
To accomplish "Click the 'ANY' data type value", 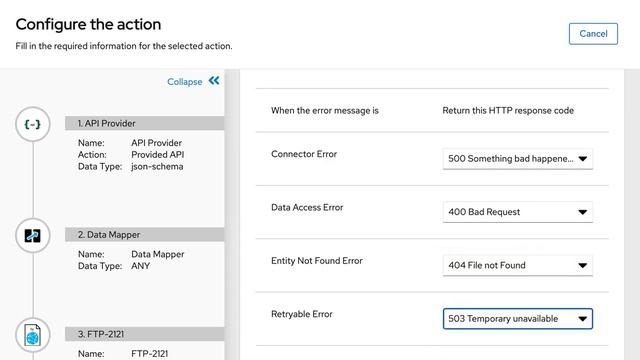I will (x=140, y=266).
